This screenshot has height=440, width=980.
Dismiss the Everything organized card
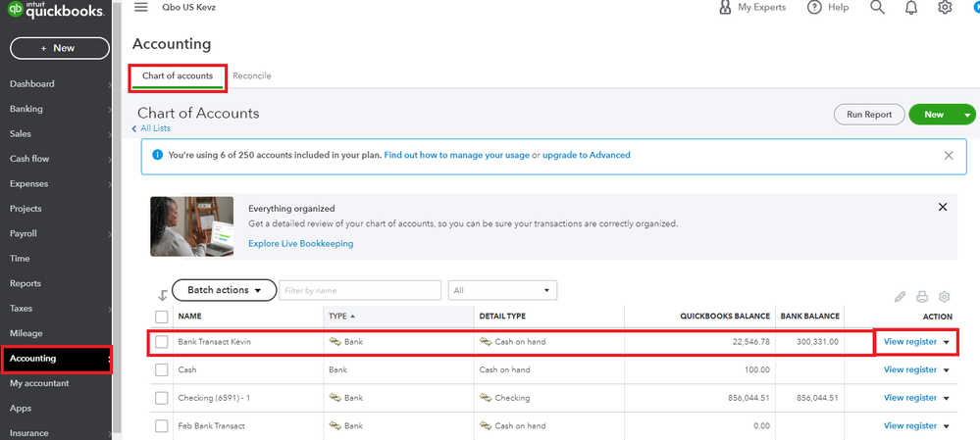(943, 207)
